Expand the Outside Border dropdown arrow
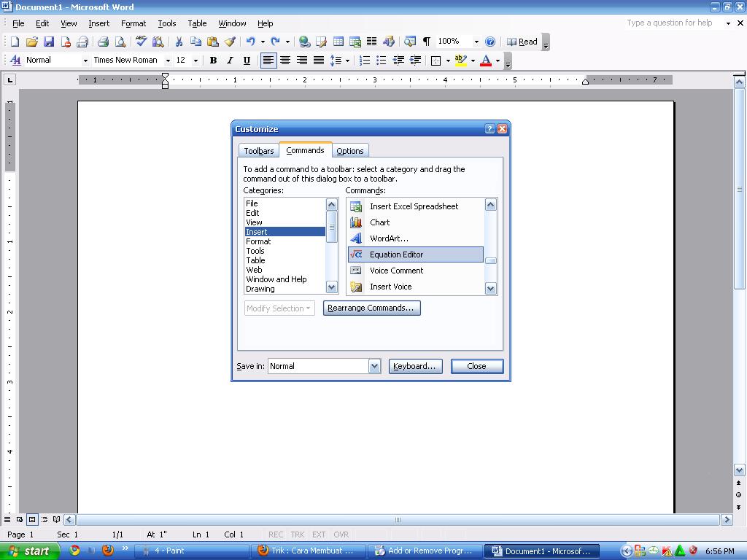The width and height of the screenshot is (747, 560). click(x=448, y=61)
